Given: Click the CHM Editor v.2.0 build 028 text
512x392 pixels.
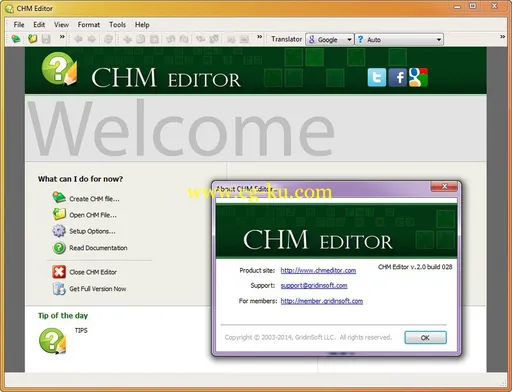Looking at the screenshot, I should pos(415,267).
